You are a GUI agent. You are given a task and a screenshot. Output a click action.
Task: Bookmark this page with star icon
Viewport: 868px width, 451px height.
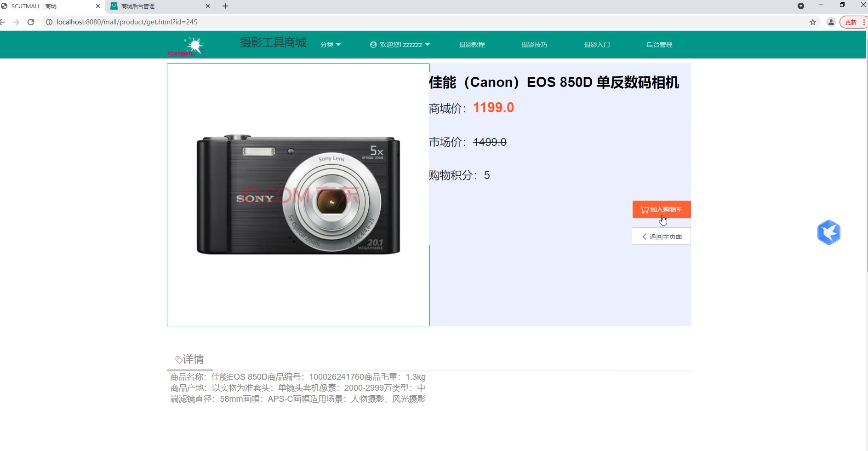click(813, 22)
